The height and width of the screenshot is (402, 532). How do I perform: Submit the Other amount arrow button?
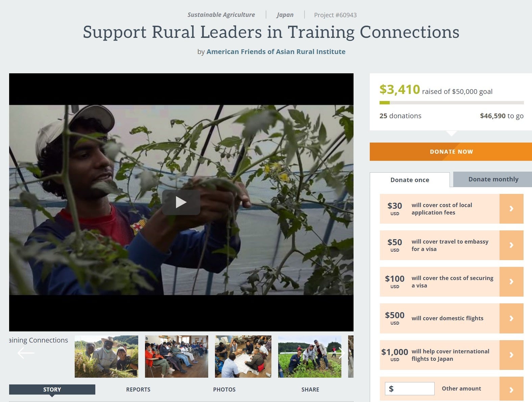click(x=511, y=389)
